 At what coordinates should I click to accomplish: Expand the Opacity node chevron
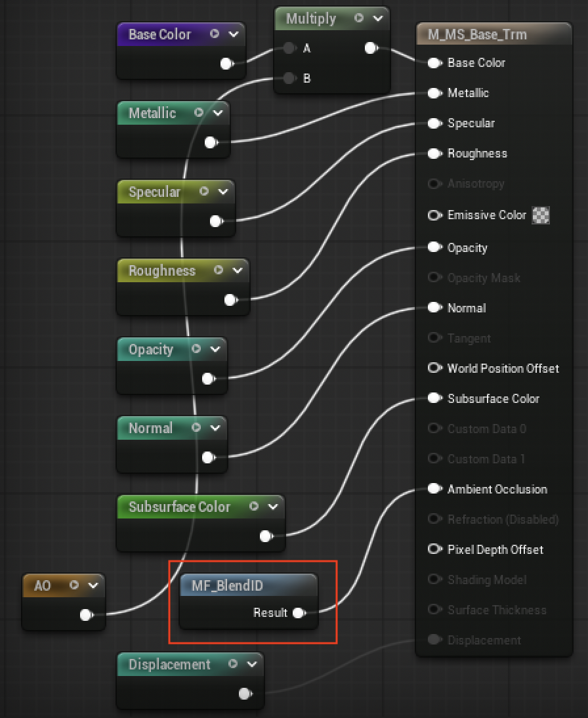coord(216,349)
